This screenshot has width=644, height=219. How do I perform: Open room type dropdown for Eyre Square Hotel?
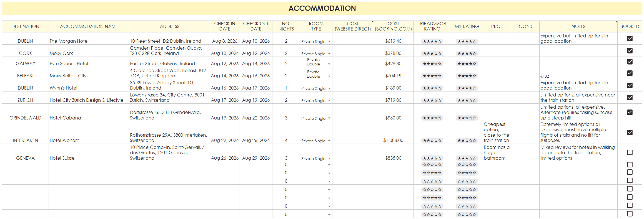click(329, 64)
